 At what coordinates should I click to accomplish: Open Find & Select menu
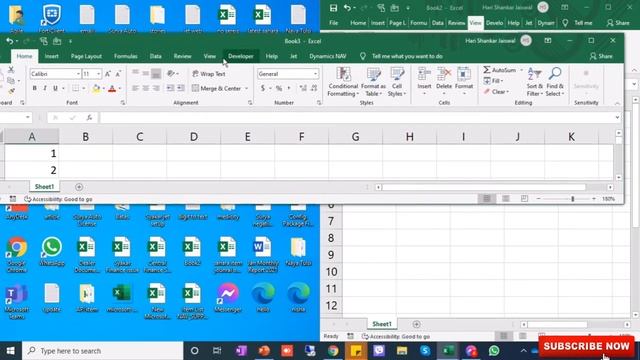click(x=555, y=82)
